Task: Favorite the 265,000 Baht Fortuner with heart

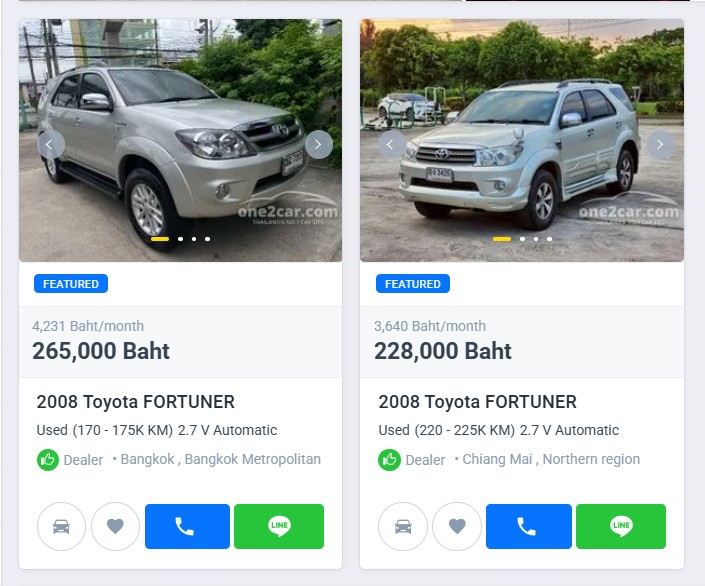Action: pyautogui.click(x=115, y=526)
